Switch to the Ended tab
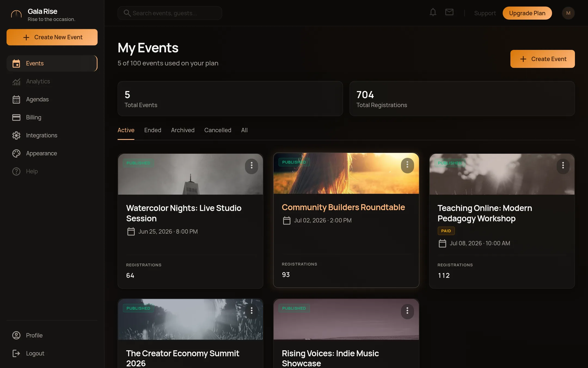588x368 pixels. pos(153,130)
